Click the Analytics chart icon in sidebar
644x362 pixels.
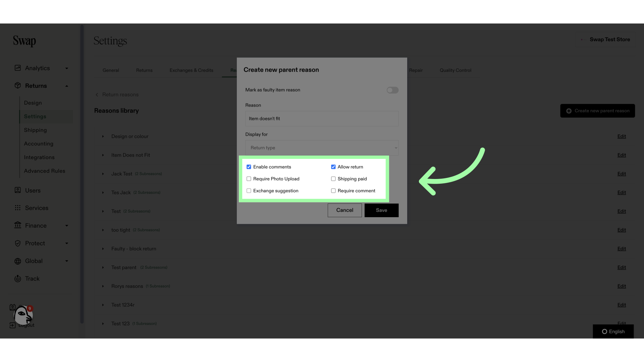tap(18, 68)
